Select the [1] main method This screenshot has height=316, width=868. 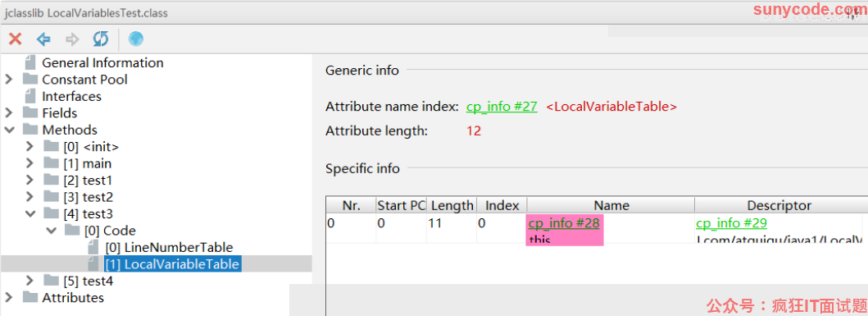click(88, 163)
